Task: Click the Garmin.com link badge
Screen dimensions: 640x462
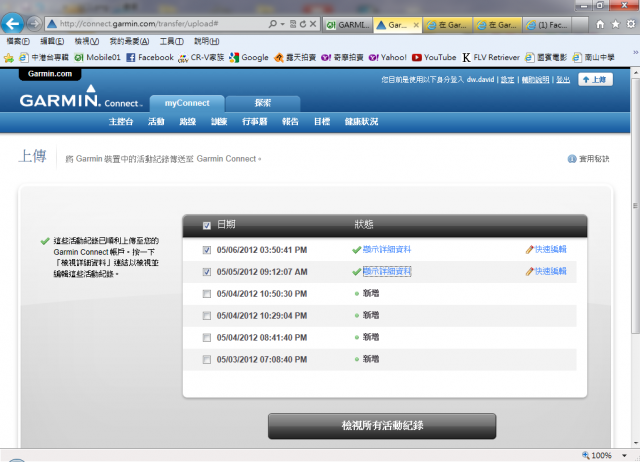Action: 50,74
